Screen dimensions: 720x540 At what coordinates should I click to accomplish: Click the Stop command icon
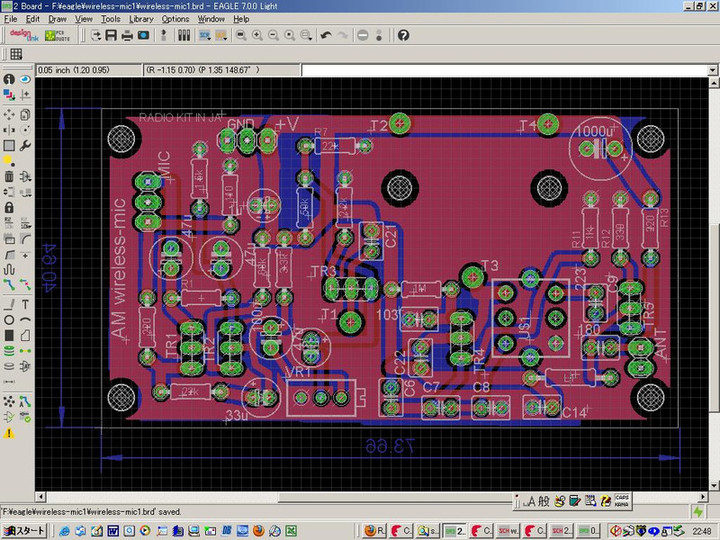pyautogui.click(x=362, y=35)
